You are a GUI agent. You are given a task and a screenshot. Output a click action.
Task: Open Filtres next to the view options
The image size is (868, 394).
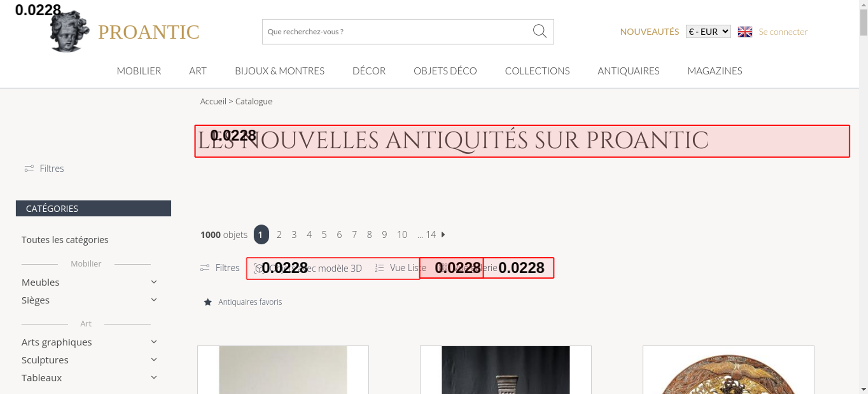click(x=220, y=268)
